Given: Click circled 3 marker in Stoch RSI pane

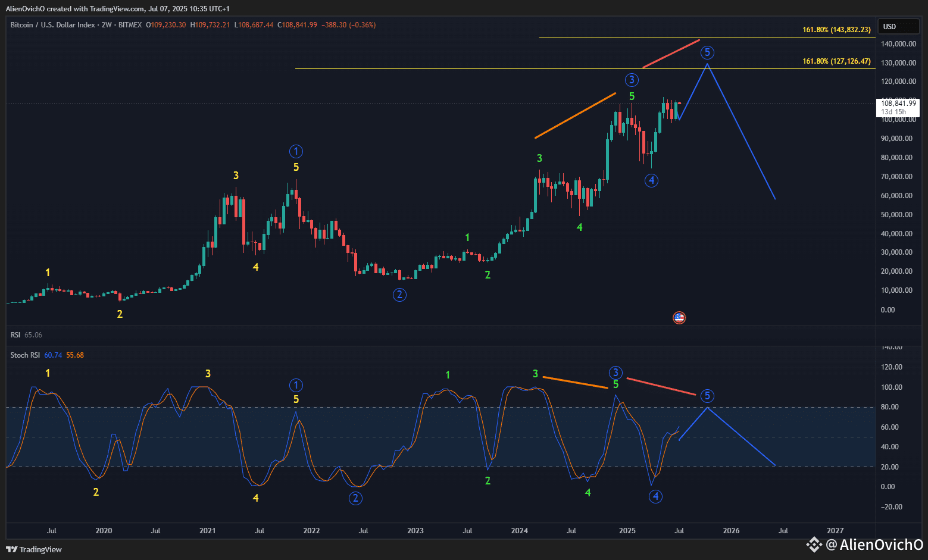Looking at the screenshot, I should [x=615, y=373].
